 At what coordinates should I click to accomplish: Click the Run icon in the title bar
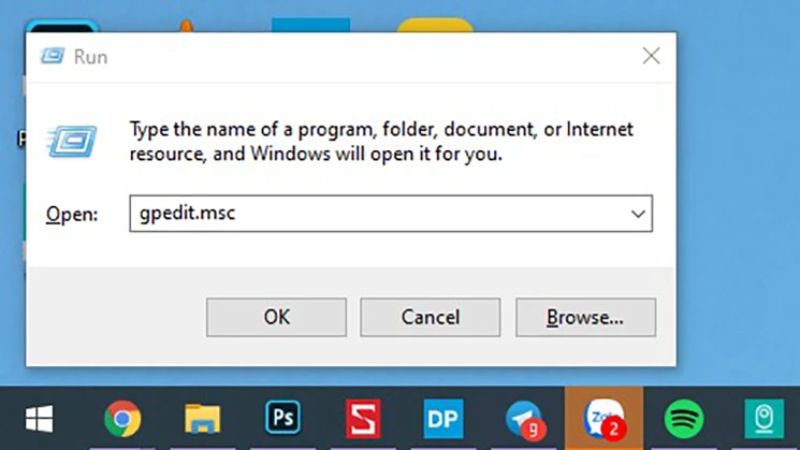52,56
